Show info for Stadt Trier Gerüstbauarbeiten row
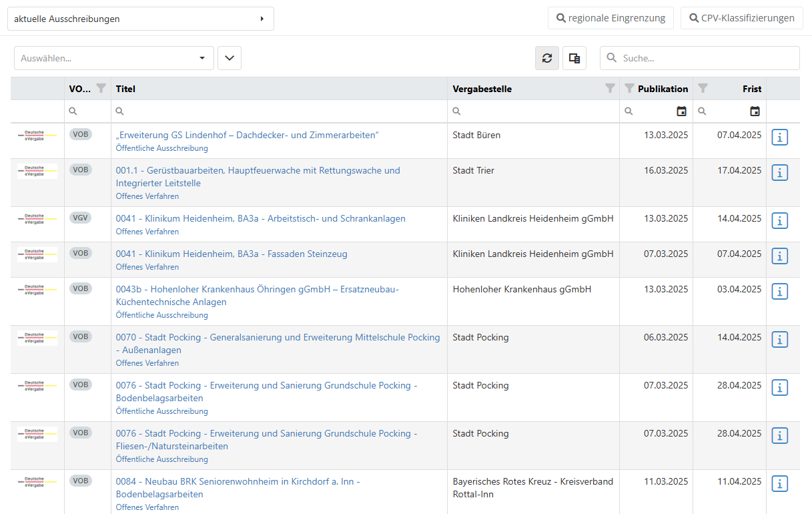Image resolution: width=812 pixels, height=514 pixels. tap(780, 173)
